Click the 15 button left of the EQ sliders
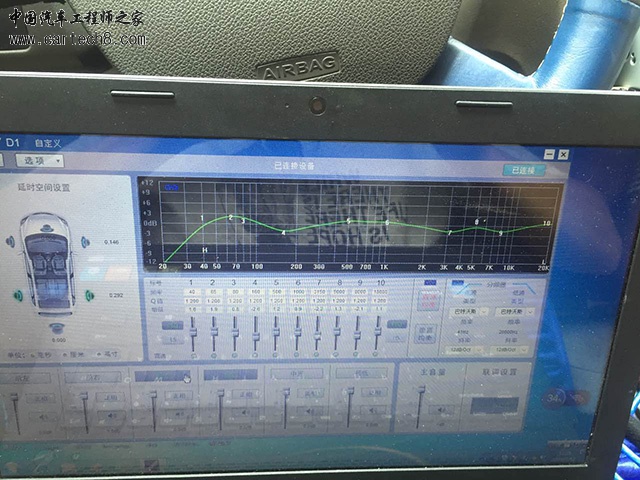 173,340
